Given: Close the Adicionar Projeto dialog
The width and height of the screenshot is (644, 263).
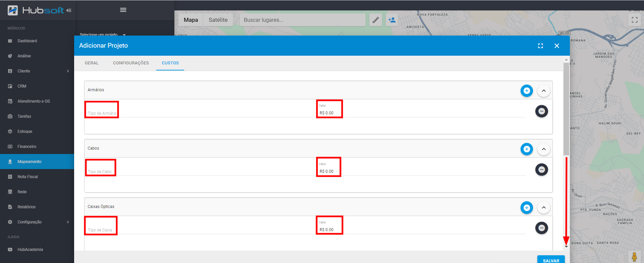Looking at the screenshot, I should (557, 46).
